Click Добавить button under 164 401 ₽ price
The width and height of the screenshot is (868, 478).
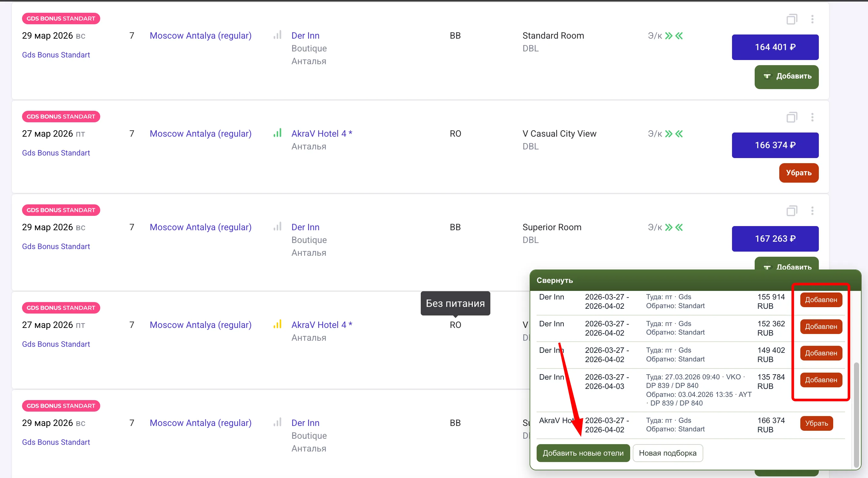[786, 77]
